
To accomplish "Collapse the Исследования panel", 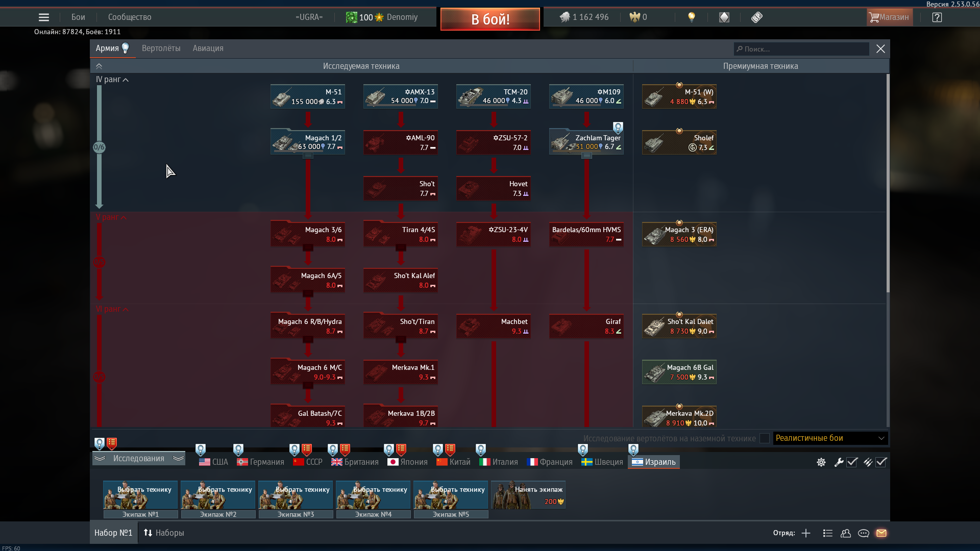I will click(x=138, y=459).
